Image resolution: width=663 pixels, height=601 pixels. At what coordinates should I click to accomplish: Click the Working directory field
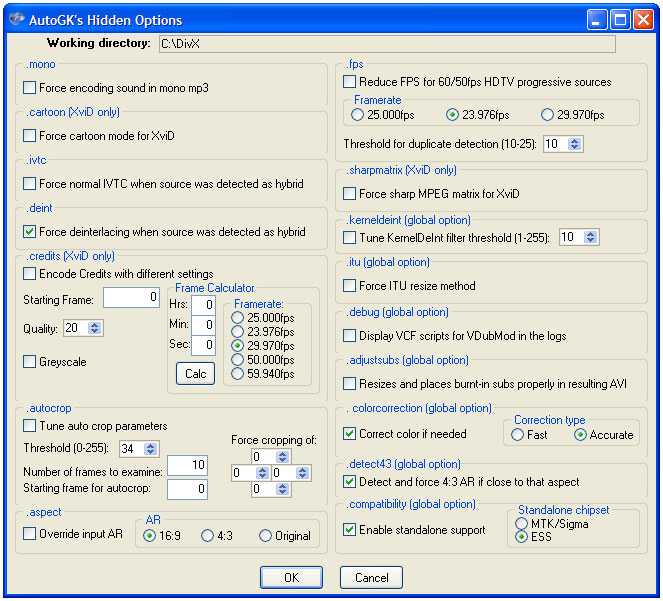387,44
